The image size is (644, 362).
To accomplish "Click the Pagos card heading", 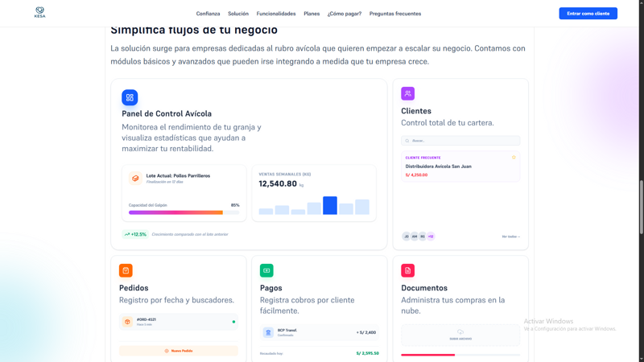I will [x=271, y=288].
